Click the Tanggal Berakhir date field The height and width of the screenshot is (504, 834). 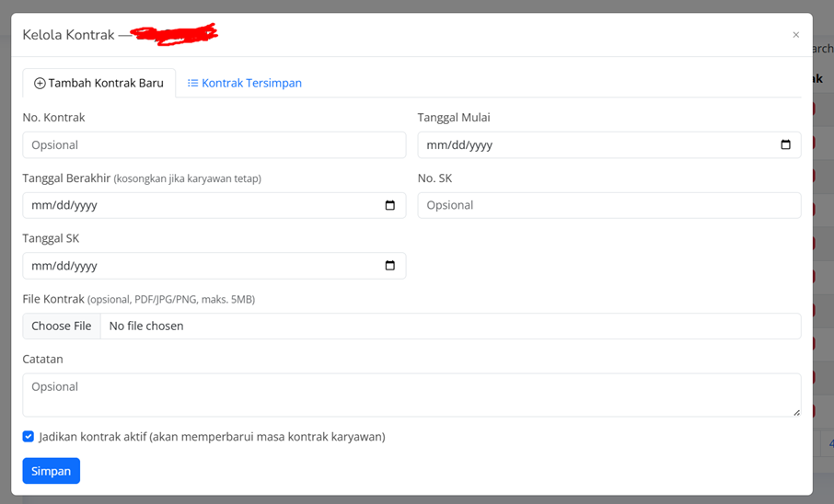[214, 205]
